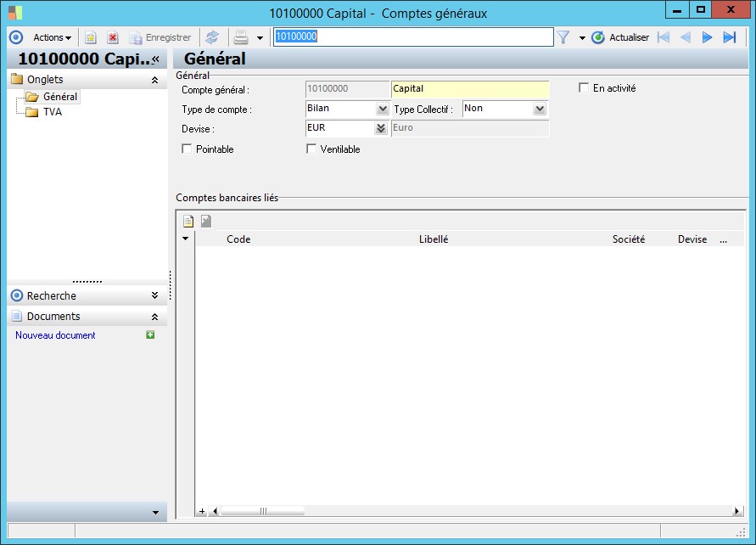
Task: Click the Documents page icon
Action: point(17,316)
